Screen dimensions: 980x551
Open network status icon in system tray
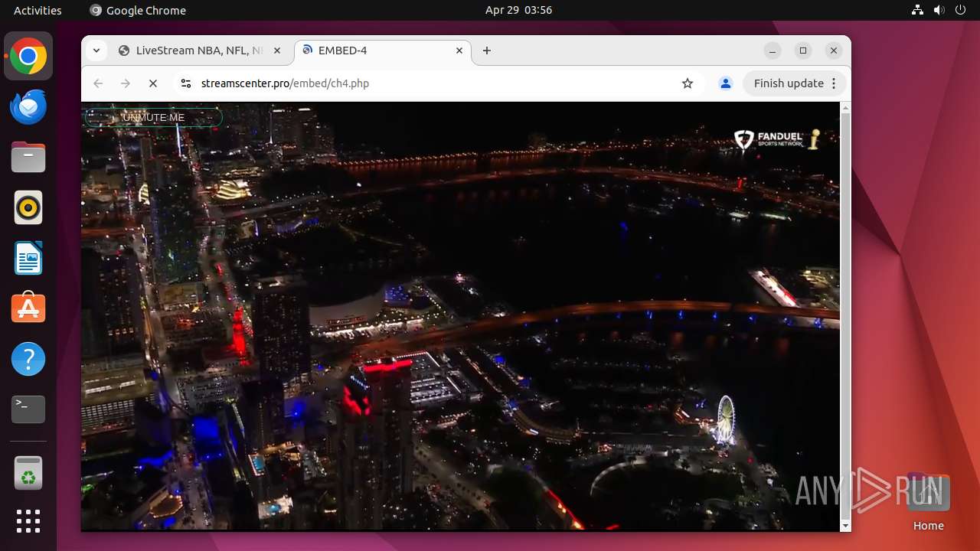[x=917, y=10]
